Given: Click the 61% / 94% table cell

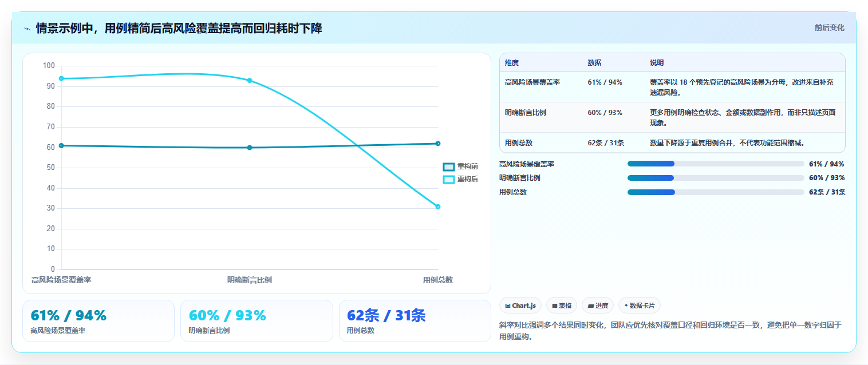Looking at the screenshot, I should [x=605, y=82].
